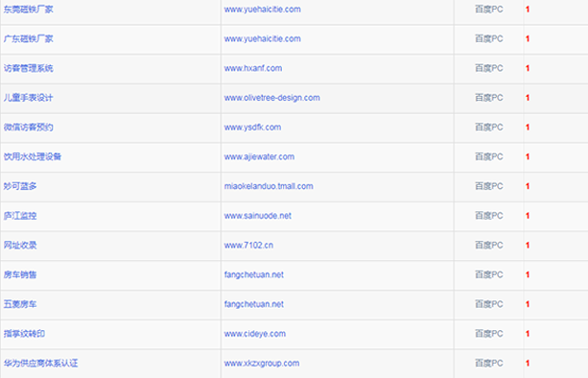The width and height of the screenshot is (588, 378).
Task: Open the 儿童手表设计 keyword link
Action: (29, 98)
